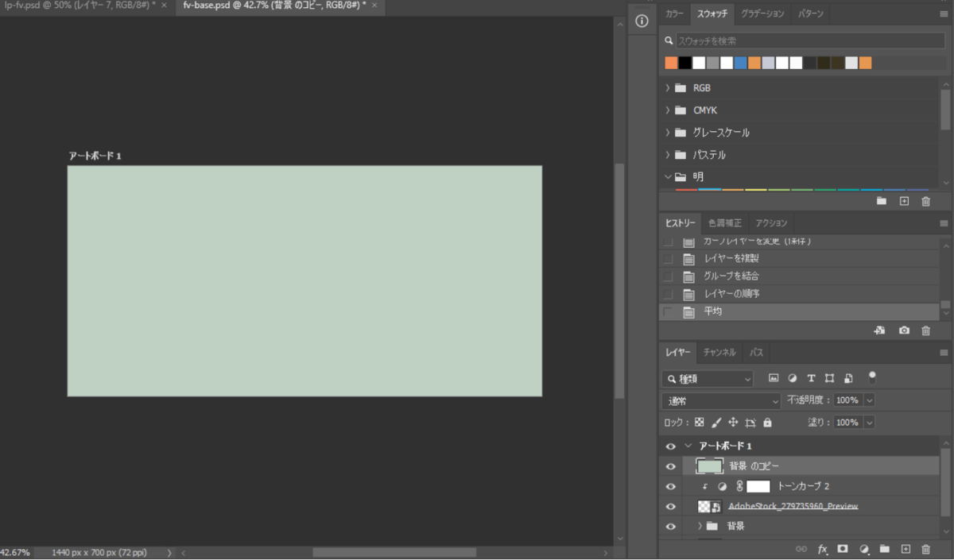Create a new layer
Viewport: 954px width, 560px height.
(905, 549)
